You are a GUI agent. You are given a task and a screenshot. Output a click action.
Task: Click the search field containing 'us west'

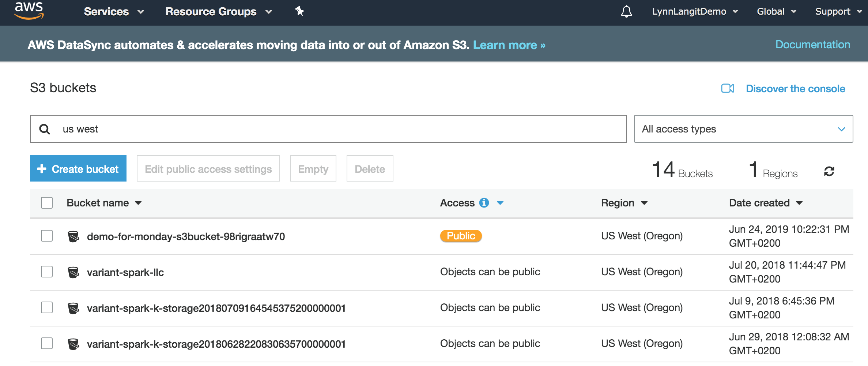pos(328,129)
